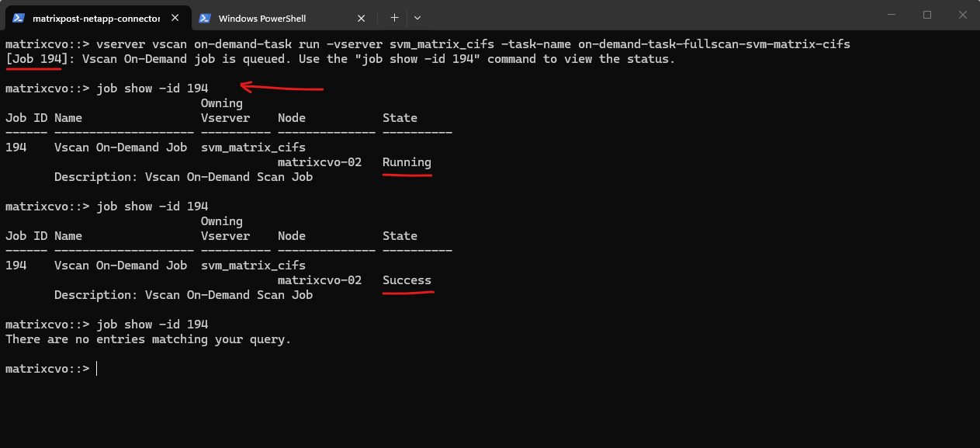This screenshot has width=980, height=448.
Task: Click the first "job show -id 194" command
Action: coord(152,89)
